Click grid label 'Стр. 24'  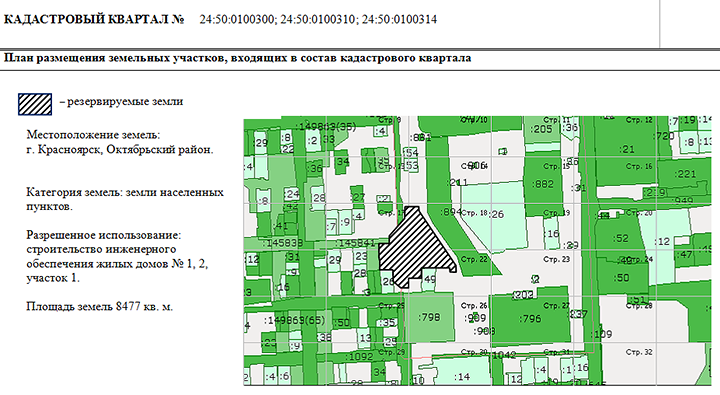tap(640, 260)
